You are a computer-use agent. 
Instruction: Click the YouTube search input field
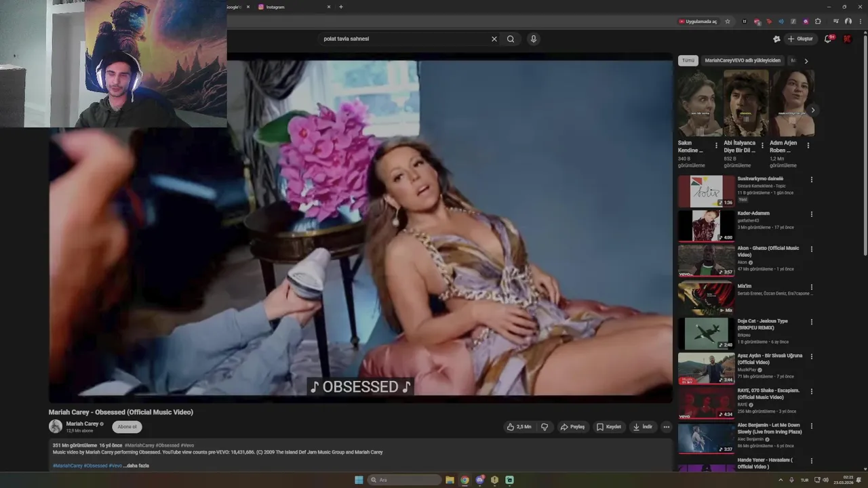403,39
